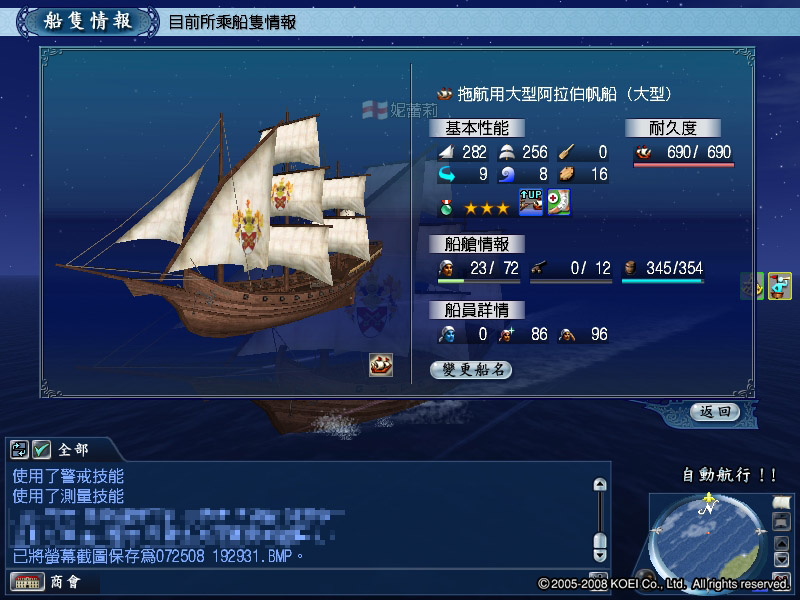The image size is (800, 600).
Task: Click the ship view icon below the sailboat
Action: click(x=381, y=364)
